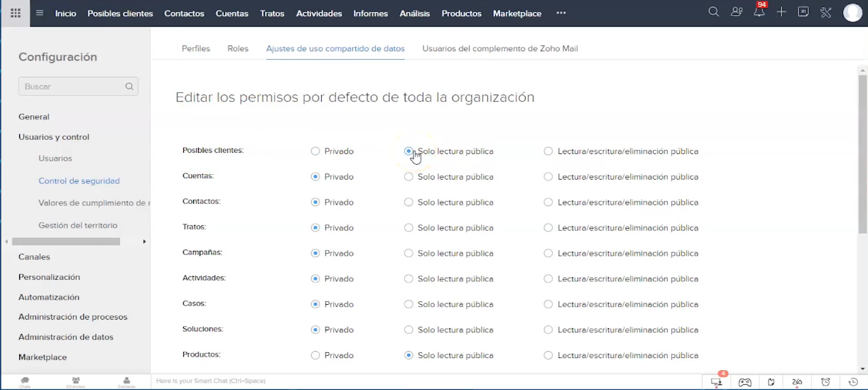Open the Contactos module in top navigation

(x=184, y=13)
